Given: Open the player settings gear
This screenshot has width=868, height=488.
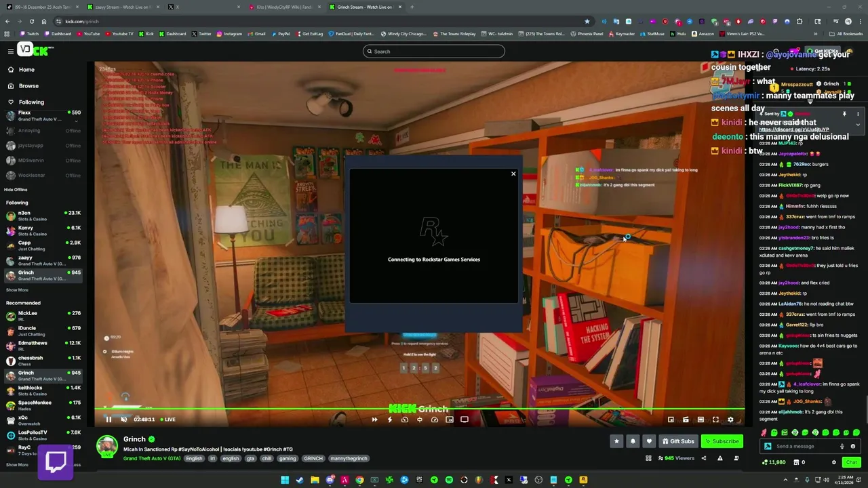Looking at the screenshot, I should 730,420.
